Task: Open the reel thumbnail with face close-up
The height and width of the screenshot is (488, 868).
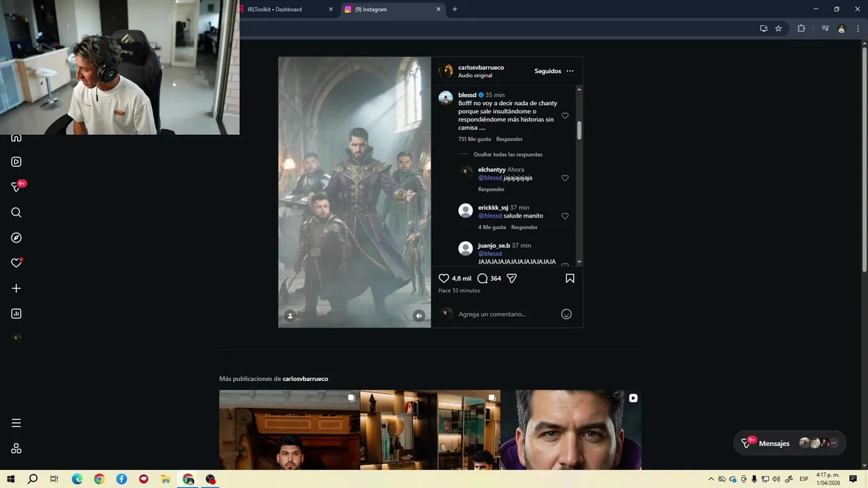Action: tap(571, 430)
